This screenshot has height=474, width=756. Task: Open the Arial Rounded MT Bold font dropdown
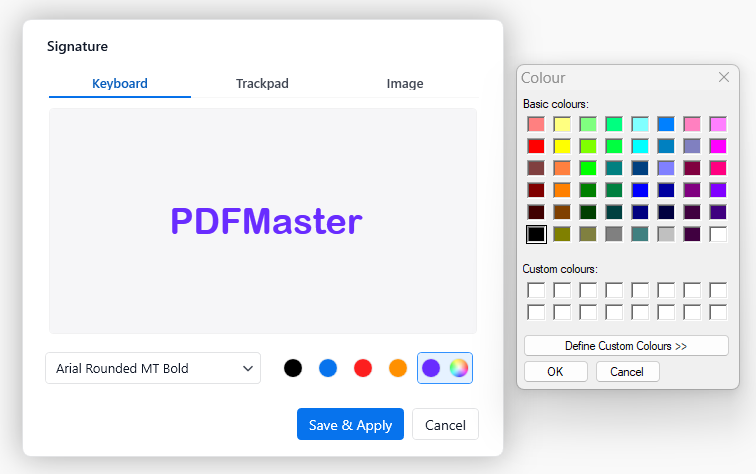pyautogui.click(x=153, y=368)
